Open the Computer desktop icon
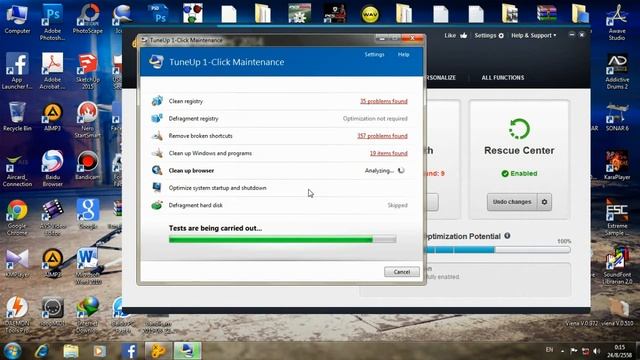The width and height of the screenshot is (640, 360). coord(17,19)
